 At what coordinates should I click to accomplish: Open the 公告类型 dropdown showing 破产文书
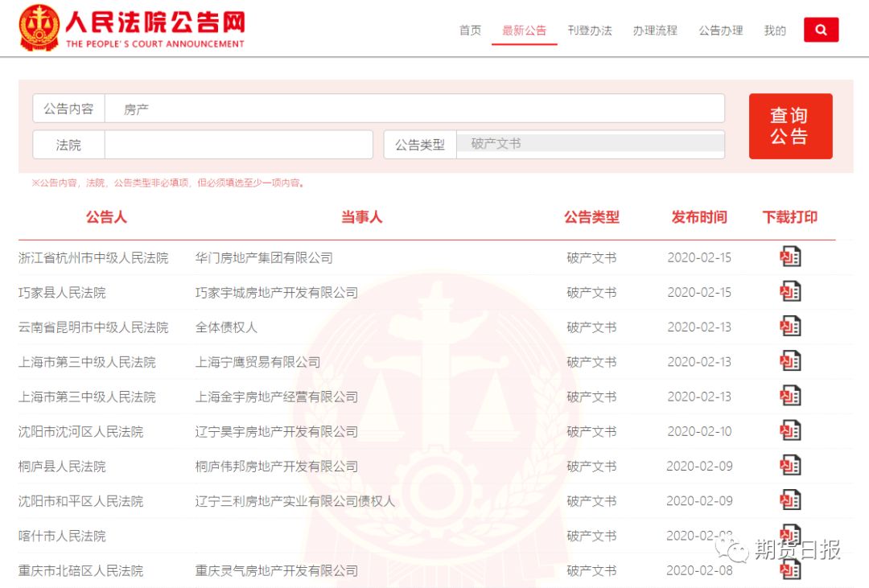tap(591, 144)
